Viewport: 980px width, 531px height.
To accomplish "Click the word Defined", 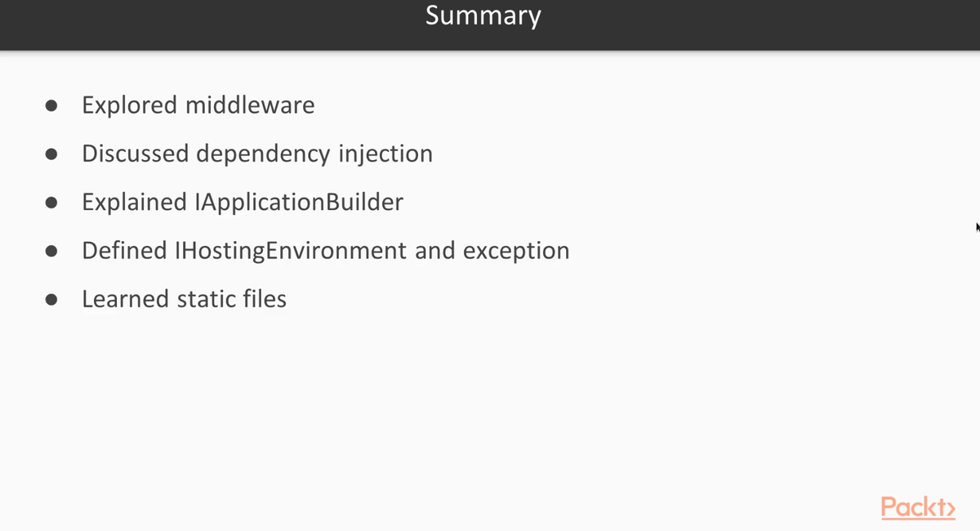I will coord(124,251).
